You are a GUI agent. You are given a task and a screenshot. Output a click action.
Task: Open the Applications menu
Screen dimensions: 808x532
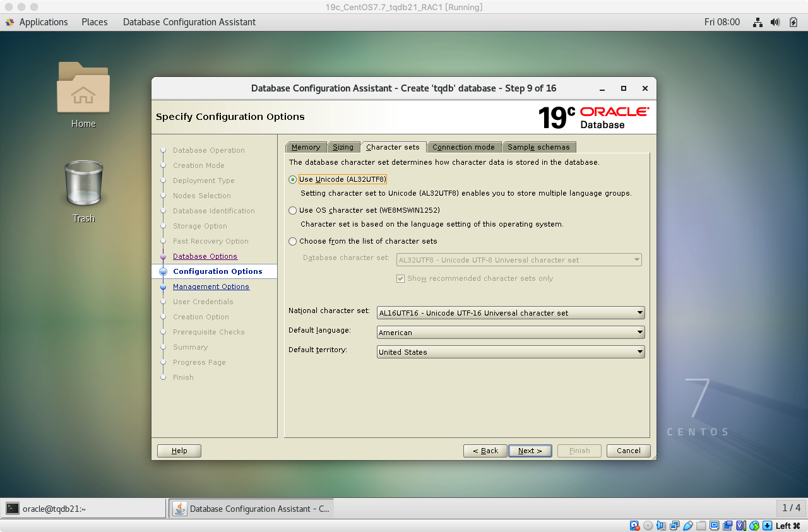(44, 22)
